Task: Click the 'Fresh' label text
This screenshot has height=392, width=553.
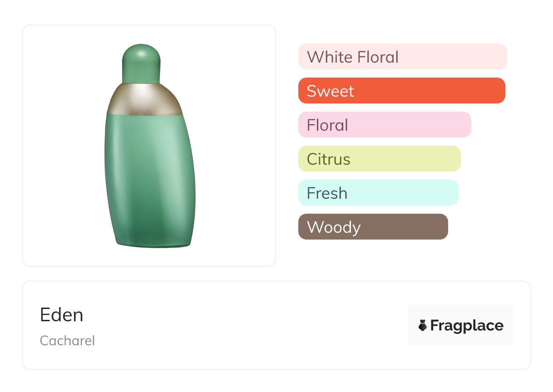Action: 327,193
